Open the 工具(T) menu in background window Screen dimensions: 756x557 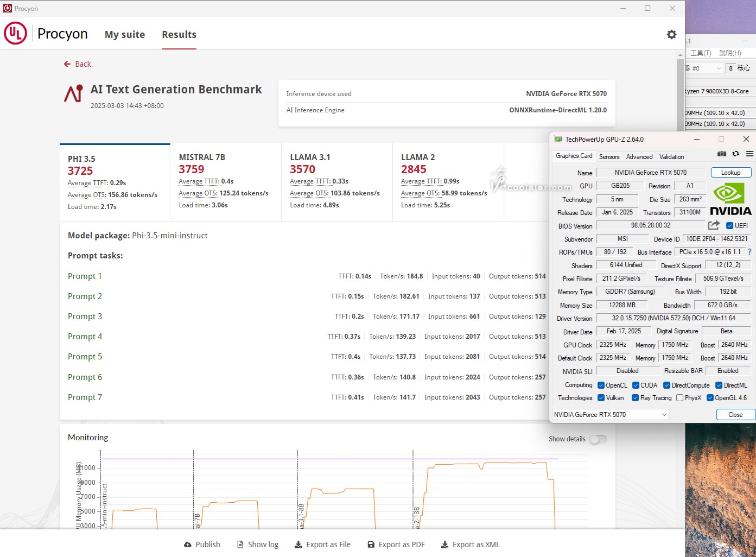pyautogui.click(x=701, y=53)
